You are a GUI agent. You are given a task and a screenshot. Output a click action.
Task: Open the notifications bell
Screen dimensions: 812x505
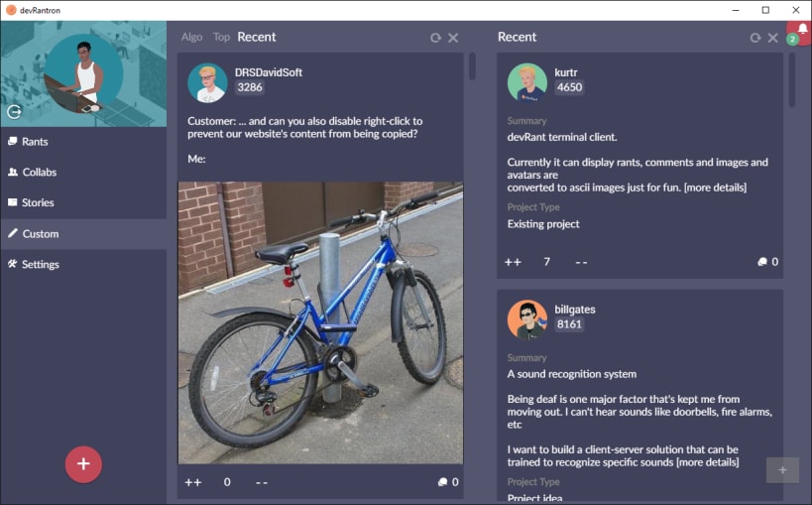[802, 30]
